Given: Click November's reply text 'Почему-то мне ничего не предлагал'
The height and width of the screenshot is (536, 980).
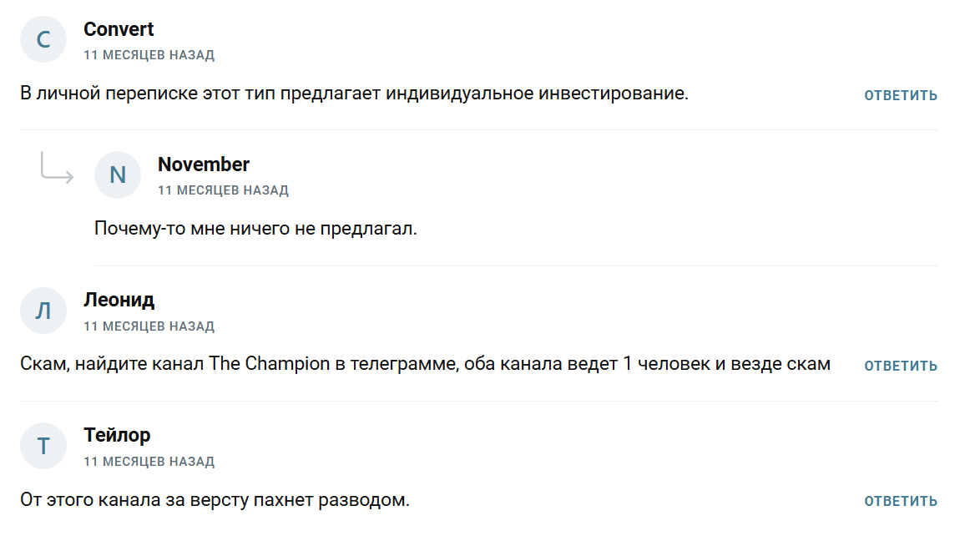Looking at the screenshot, I should (x=255, y=229).
